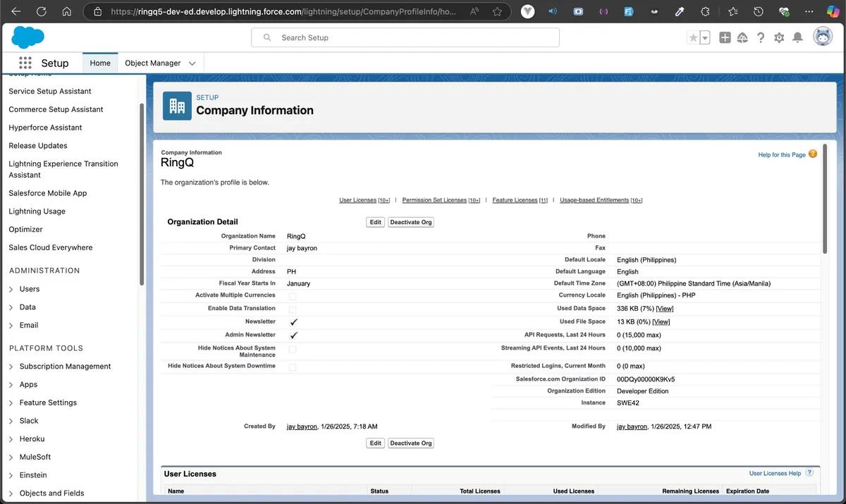The width and height of the screenshot is (846, 504).
Task: Open the notifications bell
Action: pos(797,38)
